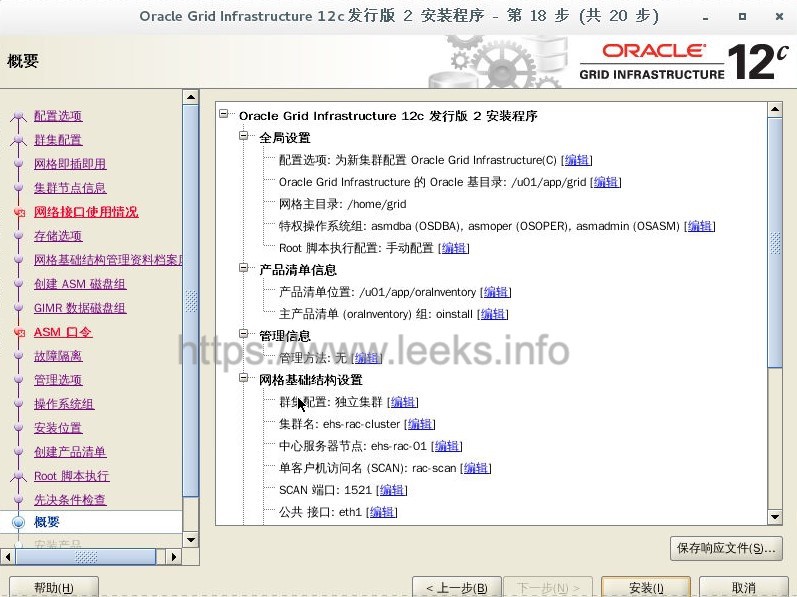Click sidebar vertical scrollbar up arrow
The height and width of the screenshot is (597, 797).
pyautogui.click(x=191, y=97)
